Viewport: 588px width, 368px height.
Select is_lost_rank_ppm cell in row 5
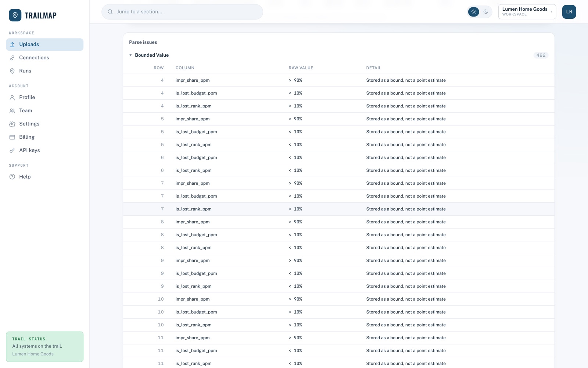(194, 145)
